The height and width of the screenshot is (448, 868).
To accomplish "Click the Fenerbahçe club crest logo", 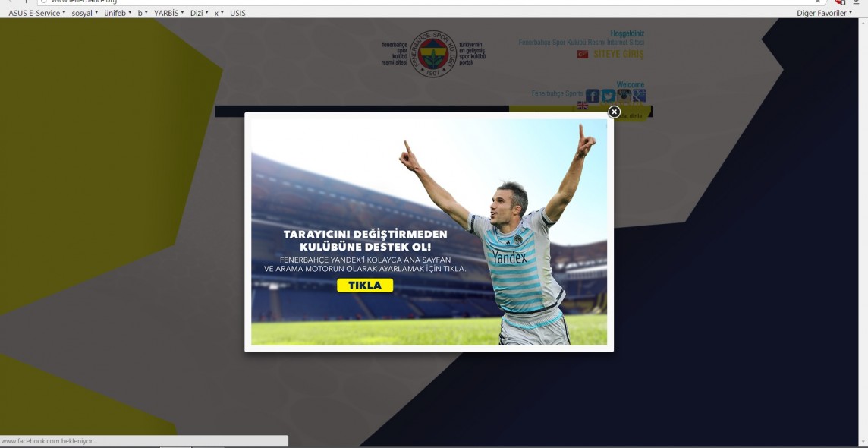I will [433, 53].
